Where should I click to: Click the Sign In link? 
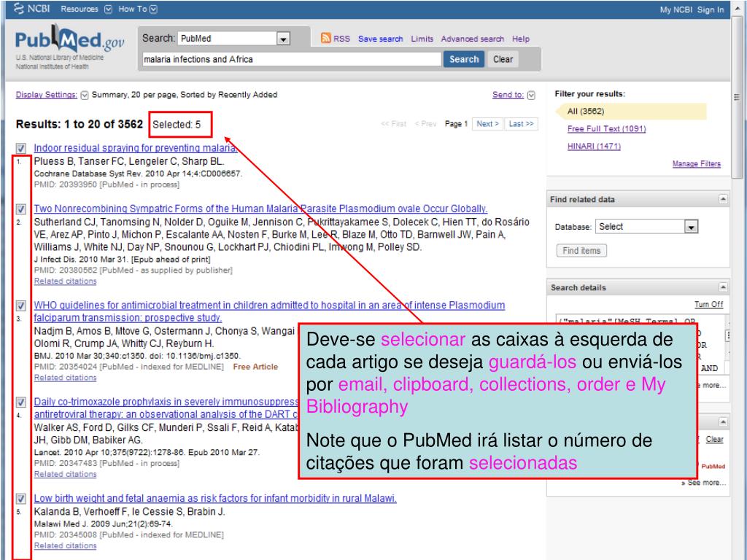[711, 9]
